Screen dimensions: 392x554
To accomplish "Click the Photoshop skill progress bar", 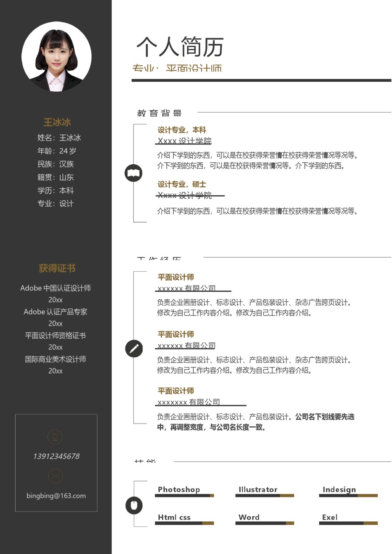I will point(184,495).
